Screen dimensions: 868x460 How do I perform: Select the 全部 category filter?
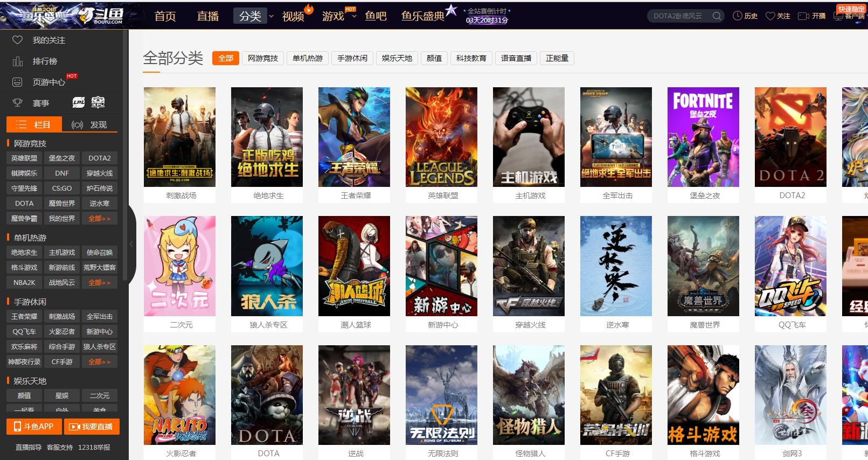point(226,58)
